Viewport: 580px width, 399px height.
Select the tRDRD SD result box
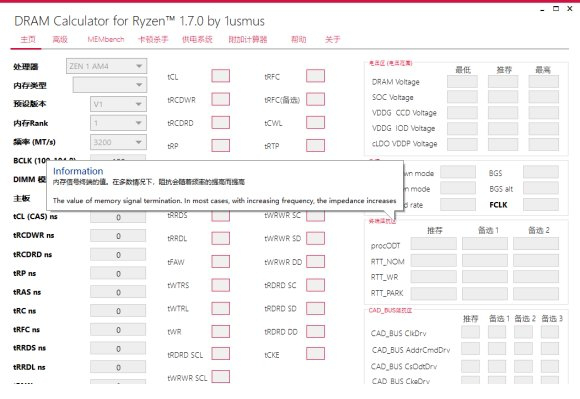[x=316, y=308]
